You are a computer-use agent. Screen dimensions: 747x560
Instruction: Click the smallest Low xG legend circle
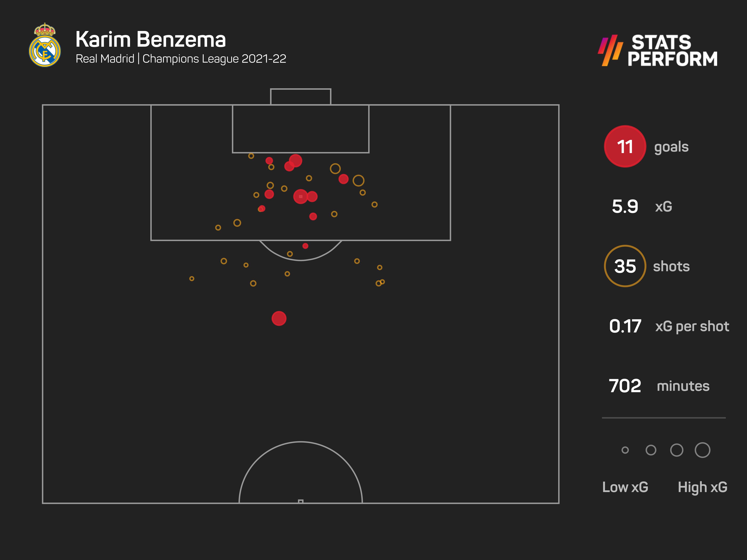625,450
